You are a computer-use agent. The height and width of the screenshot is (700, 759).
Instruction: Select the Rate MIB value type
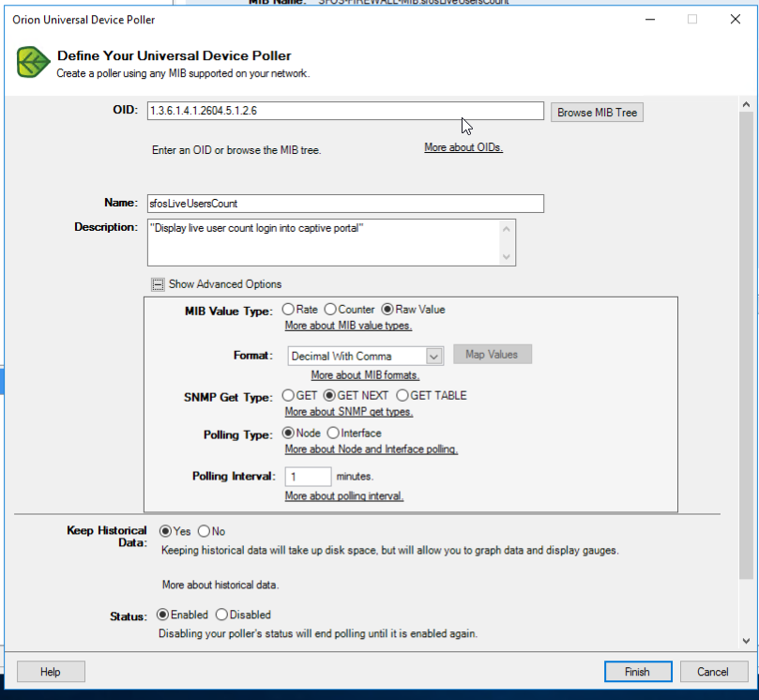[288, 309]
